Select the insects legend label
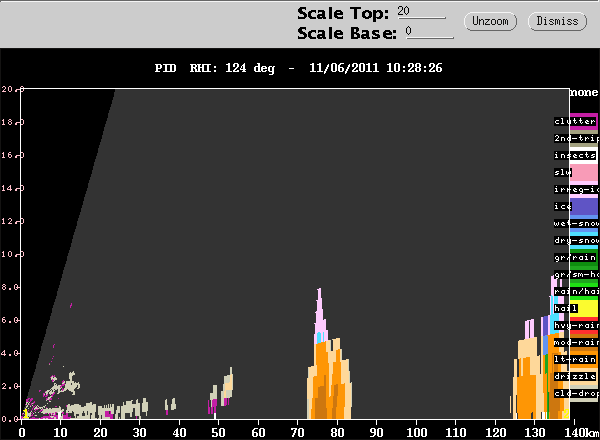The image size is (600, 440). [575, 155]
